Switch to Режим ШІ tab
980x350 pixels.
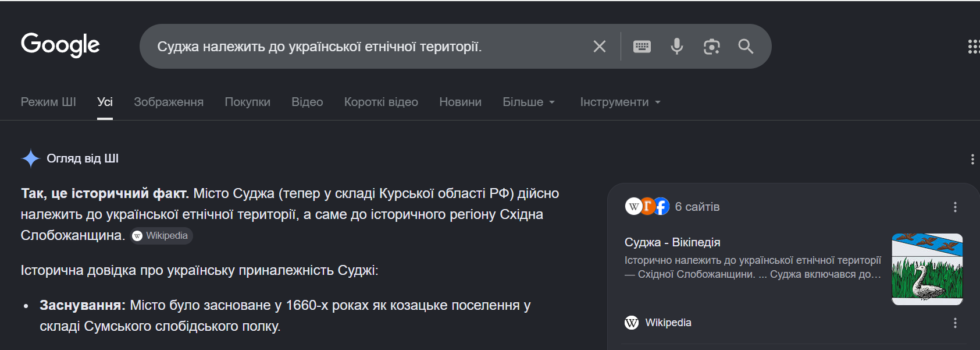tap(48, 102)
